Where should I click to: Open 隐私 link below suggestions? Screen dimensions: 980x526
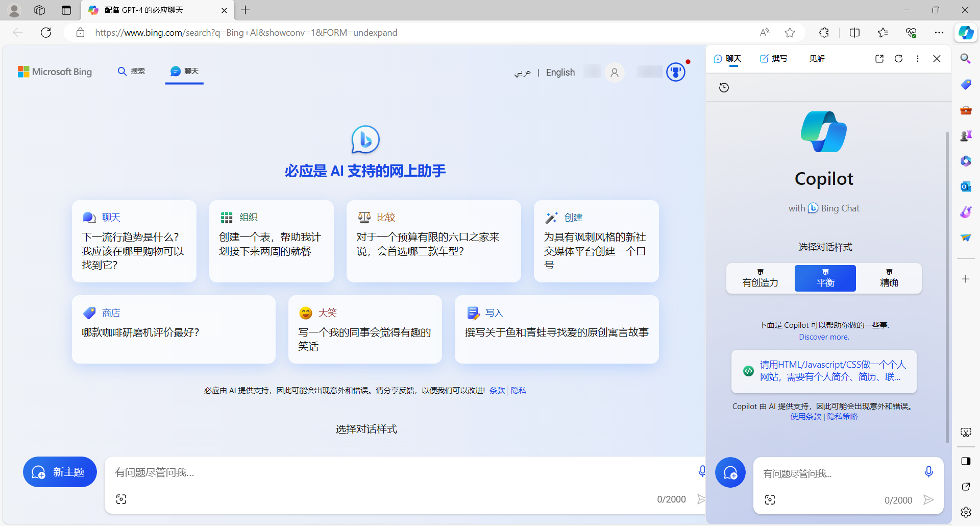pyautogui.click(x=519, y=391)
